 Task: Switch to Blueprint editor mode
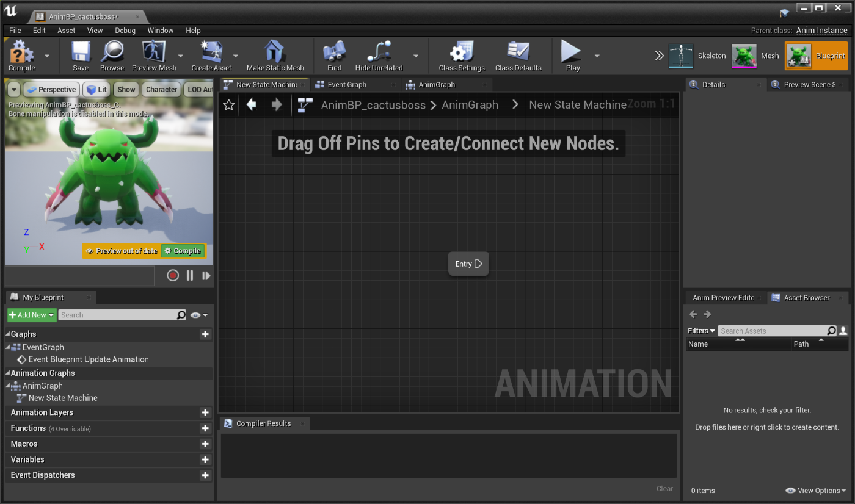coord(817,56)
